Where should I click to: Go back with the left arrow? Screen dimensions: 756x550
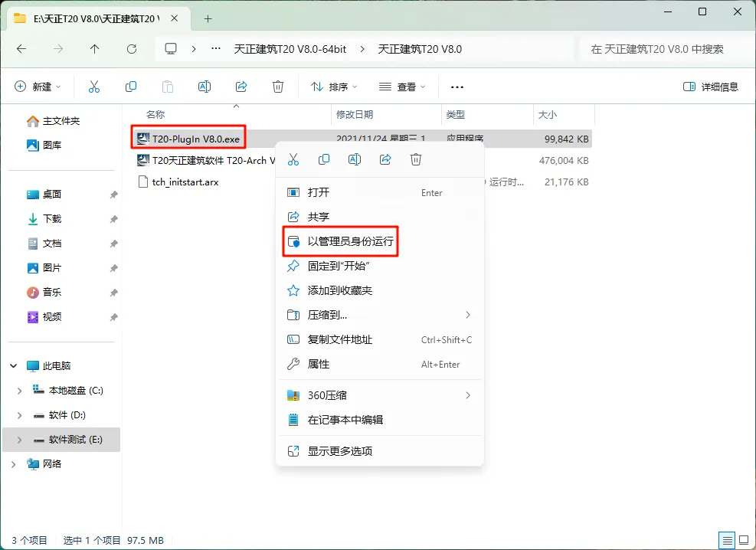pos(21,49)
